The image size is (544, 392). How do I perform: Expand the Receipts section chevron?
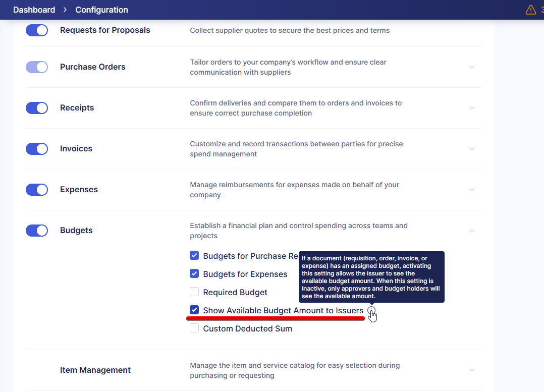tap(472, 108)
